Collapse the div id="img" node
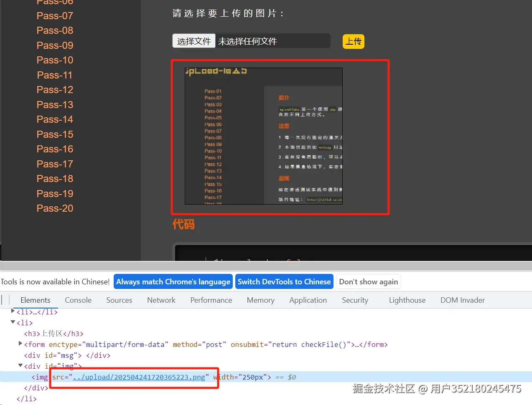This screenshot has height=405, width=532. pyautogui.click(x=20, y=365)
